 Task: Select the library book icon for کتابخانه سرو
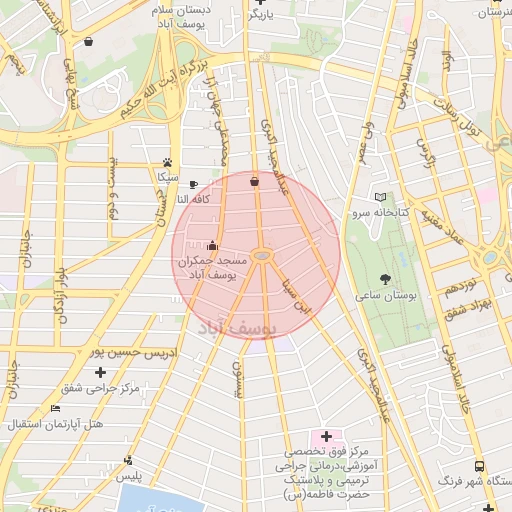point(380,197)
